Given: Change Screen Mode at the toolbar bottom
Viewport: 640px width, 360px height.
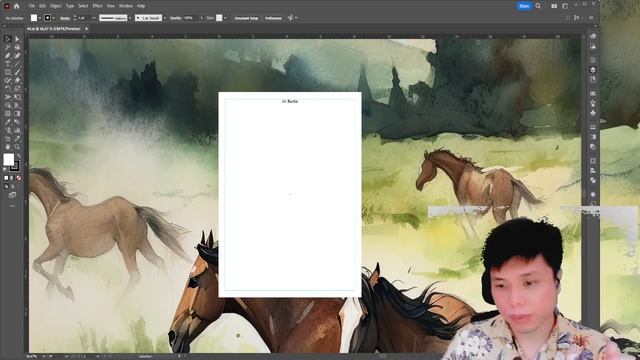Looking at the screenshot, I should pos(12,195).
